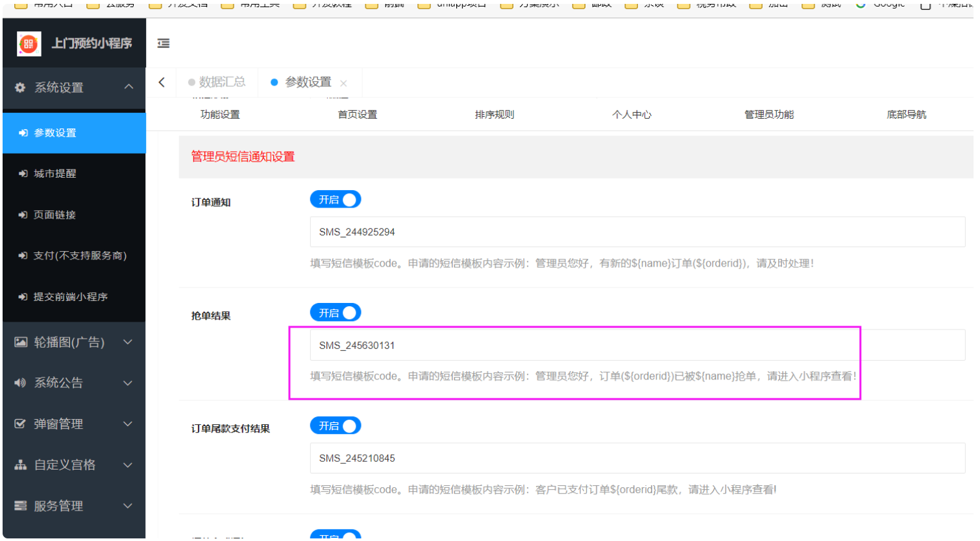
Task: Open the 功能设置 settings tab
Action: [x=220, y=115]
